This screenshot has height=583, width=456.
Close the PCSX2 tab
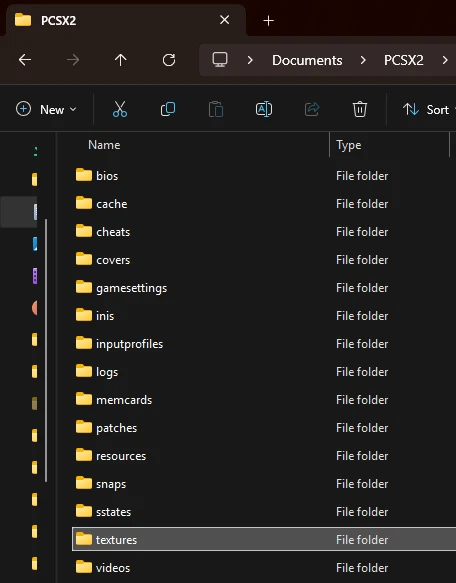point(224,20)
